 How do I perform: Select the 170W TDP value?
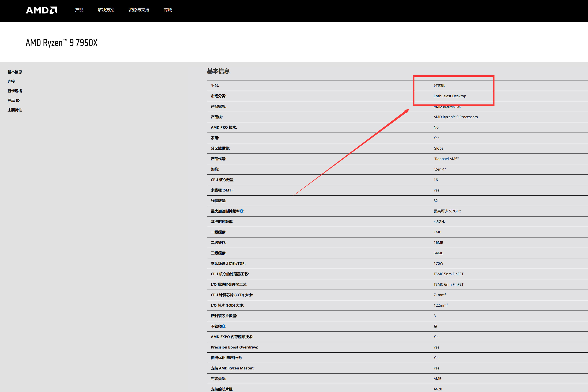click(438, 264)
